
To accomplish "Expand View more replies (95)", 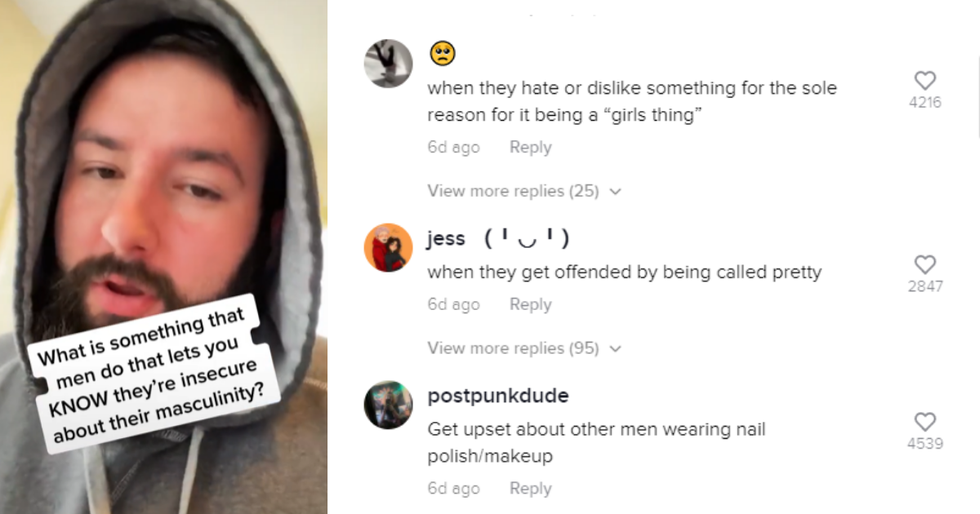I will (513, 348).
